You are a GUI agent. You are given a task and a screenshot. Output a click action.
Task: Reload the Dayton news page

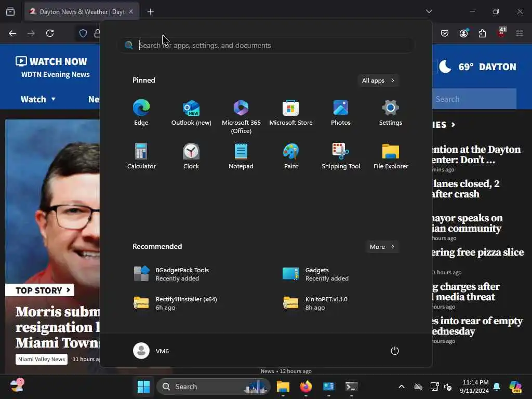(50, 33)
